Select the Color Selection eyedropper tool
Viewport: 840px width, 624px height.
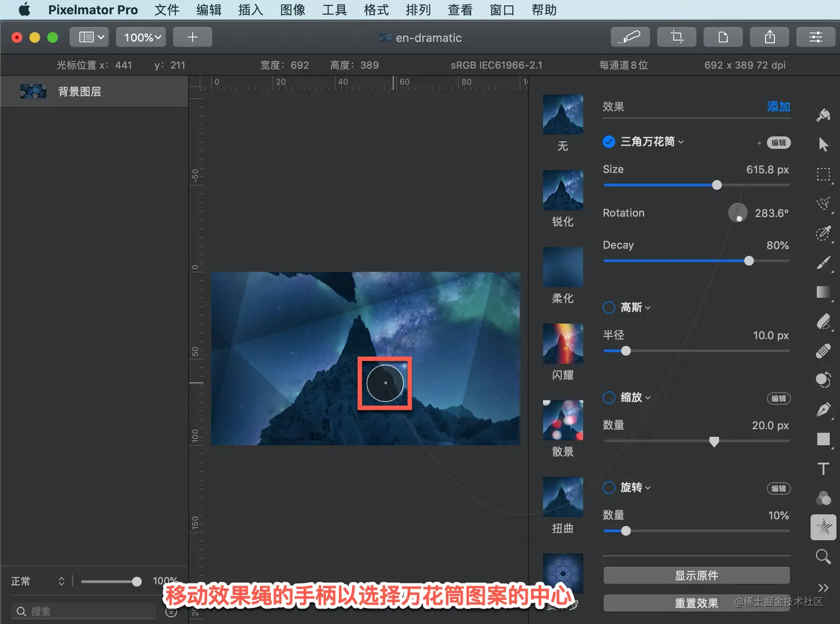823,233
